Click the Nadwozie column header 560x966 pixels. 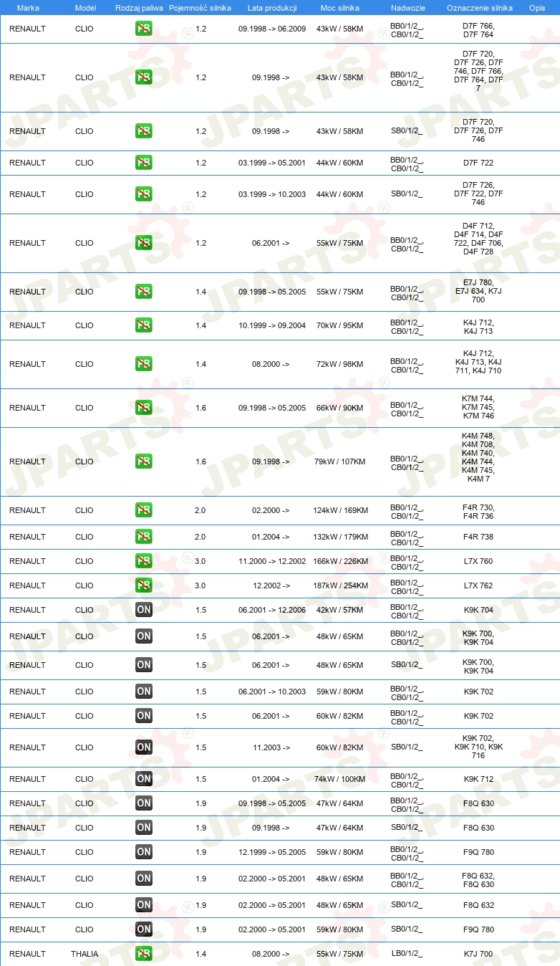coord(407,7)
